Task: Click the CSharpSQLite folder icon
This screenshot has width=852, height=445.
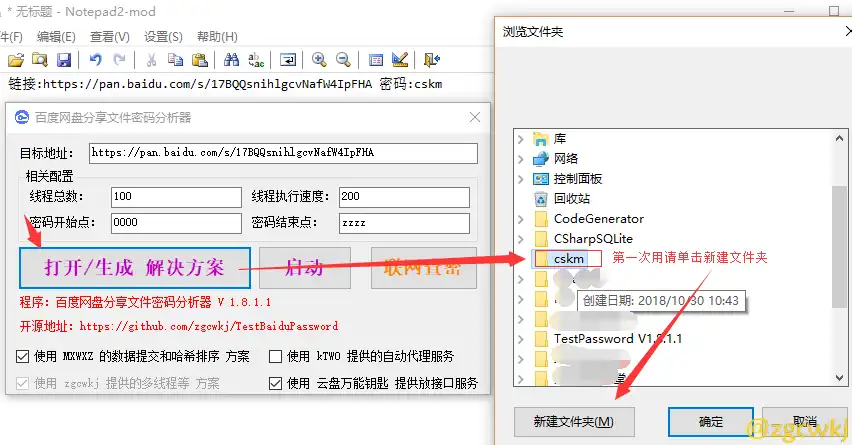Action: click(541, 239)
